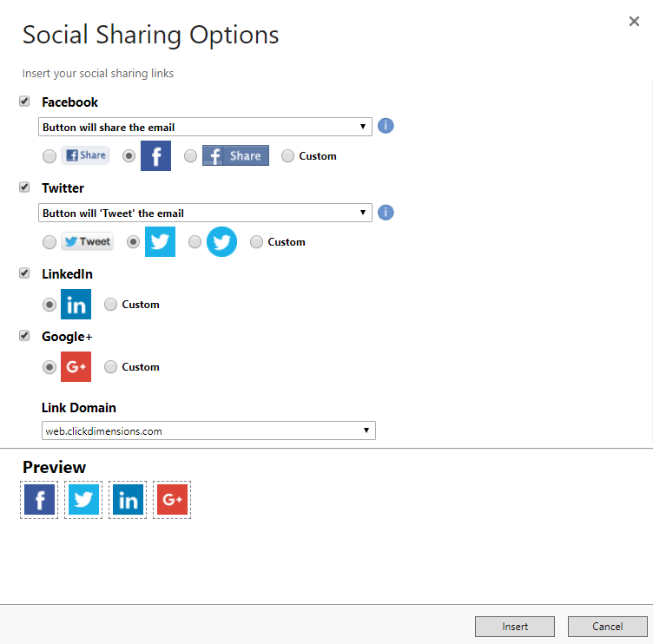Screen dimensions: 653x644
Task: Click the Preview heading
Action: (x=54, y=467)
